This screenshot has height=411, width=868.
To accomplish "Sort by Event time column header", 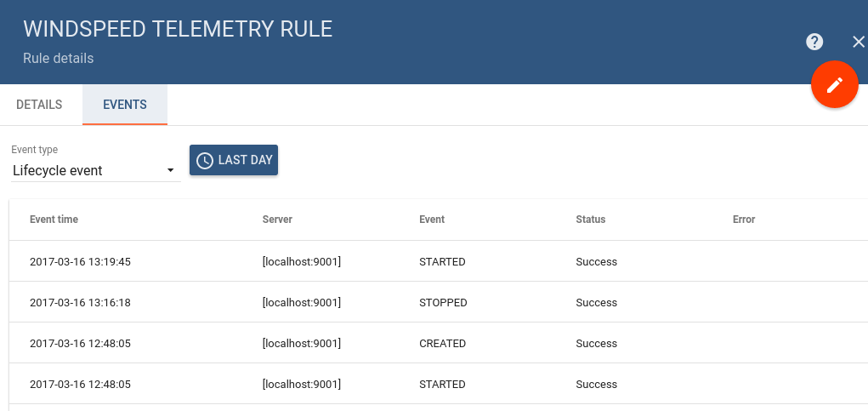I will tap(54, 219).
